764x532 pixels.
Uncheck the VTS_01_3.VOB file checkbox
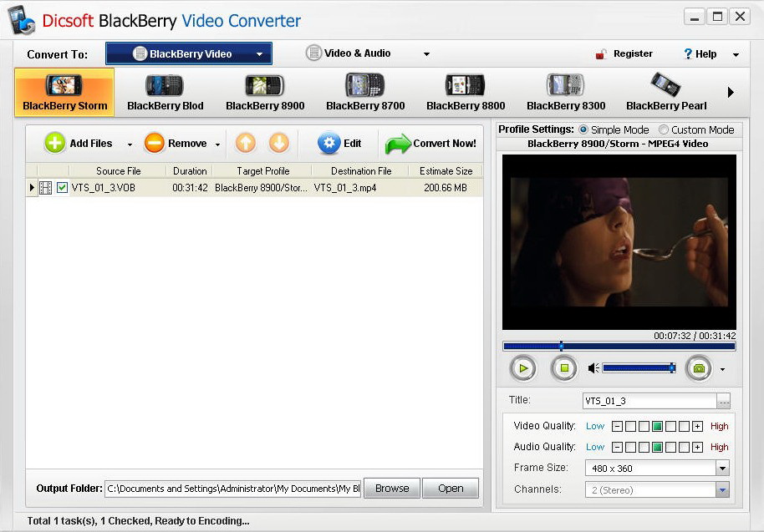click(62, 187)
